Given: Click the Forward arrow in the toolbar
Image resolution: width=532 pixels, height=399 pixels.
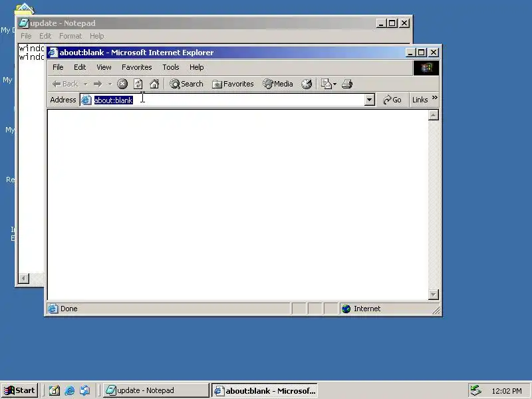Looking at the screenshot, I should (x=98, y=84).
